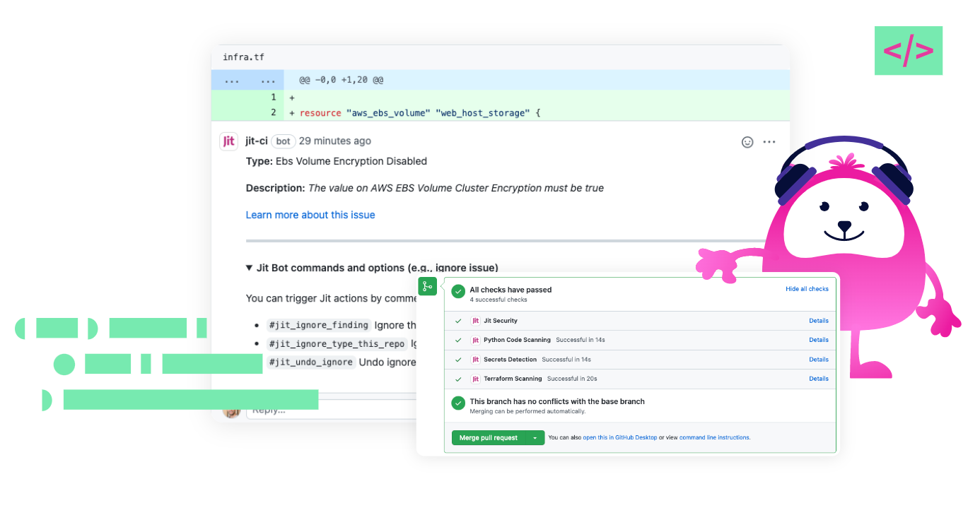Click the no conflicts green check icon
The width and height of the screenshot is (980, 520).
[458, 403]
